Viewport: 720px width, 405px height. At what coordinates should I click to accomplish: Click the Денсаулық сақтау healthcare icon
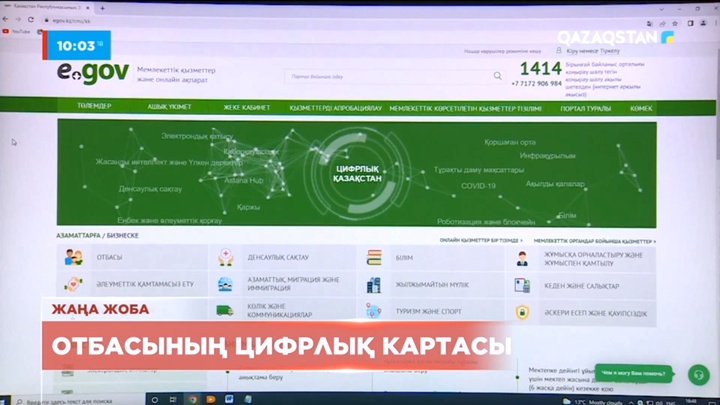pyautogui.click(x=225, y=258)
